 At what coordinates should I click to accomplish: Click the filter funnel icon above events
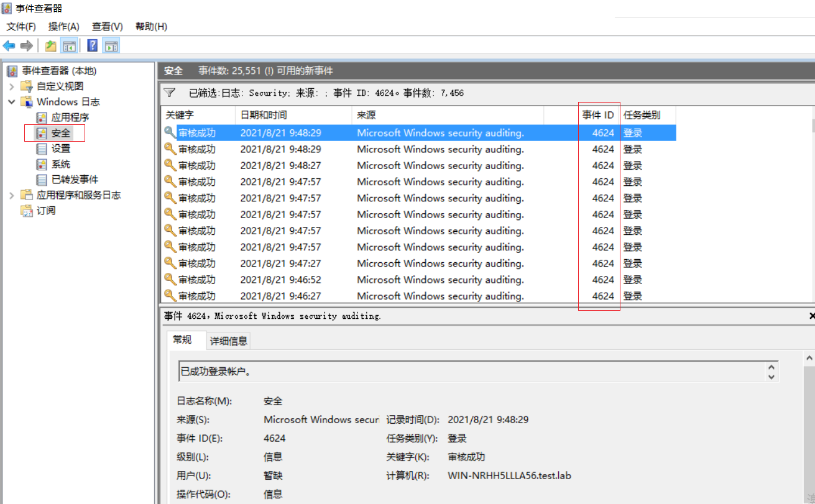169,92
